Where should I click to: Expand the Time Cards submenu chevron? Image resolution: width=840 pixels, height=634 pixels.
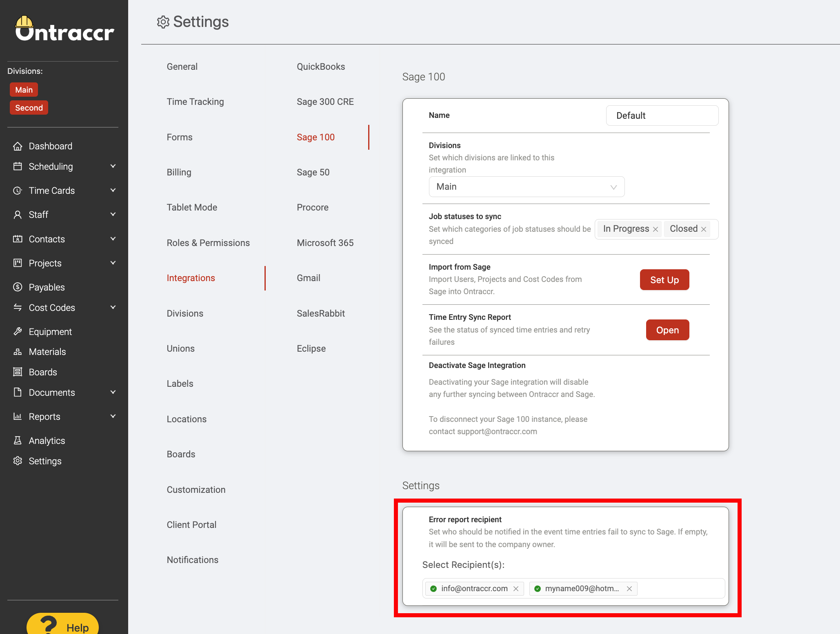[113, 190]
